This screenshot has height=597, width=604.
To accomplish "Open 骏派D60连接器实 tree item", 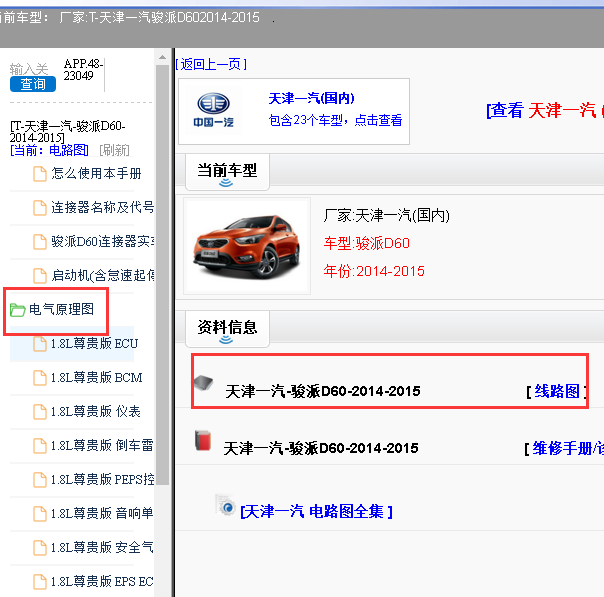I will pyautogui.click(x=102, y=241).
